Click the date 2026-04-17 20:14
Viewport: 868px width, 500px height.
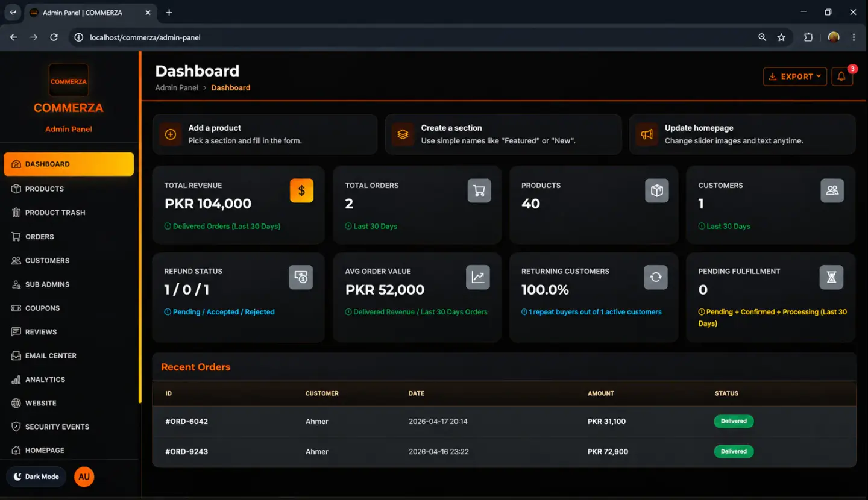[438, 422]
